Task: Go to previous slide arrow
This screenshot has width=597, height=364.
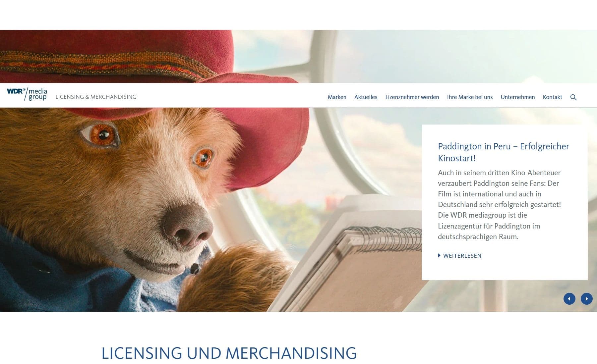Action: (569, 299)
